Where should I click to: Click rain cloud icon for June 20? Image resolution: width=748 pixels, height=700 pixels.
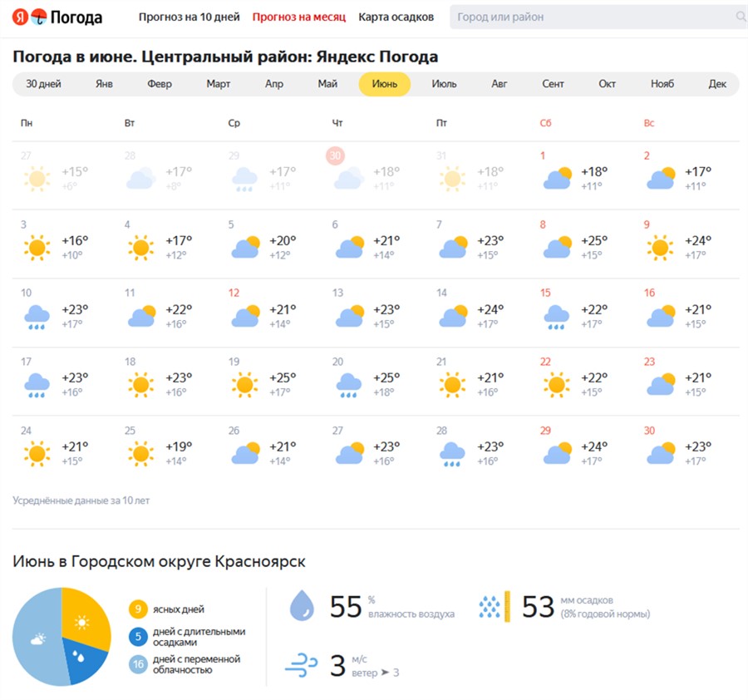349,386
